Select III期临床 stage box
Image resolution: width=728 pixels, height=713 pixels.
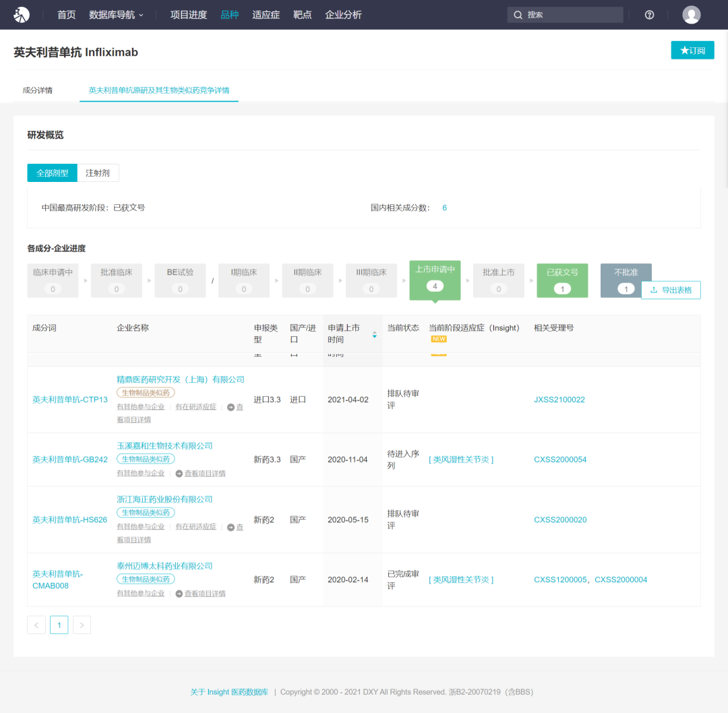[371, 280]
